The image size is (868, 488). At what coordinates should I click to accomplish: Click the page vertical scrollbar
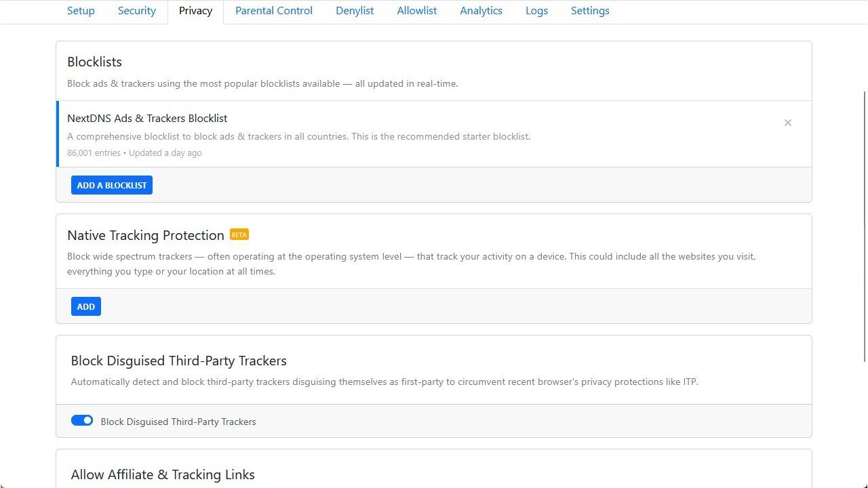tap(863, 226)
